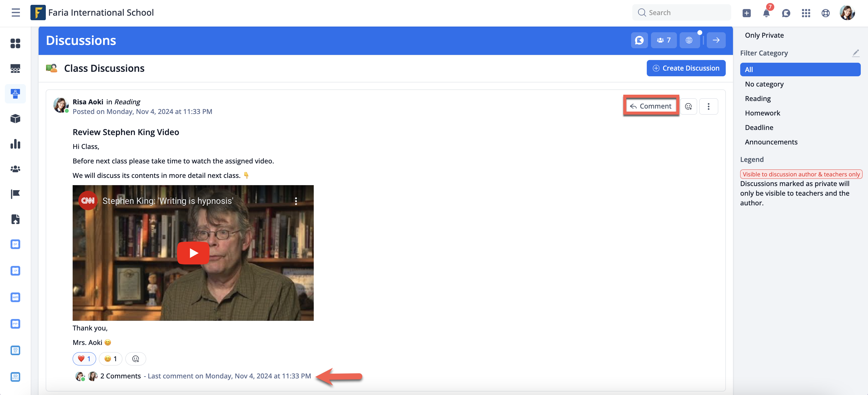Click the CNN channel logo on the video
Image resolution: width=868 pixels, height=395 pixels.
click(88, 201)
